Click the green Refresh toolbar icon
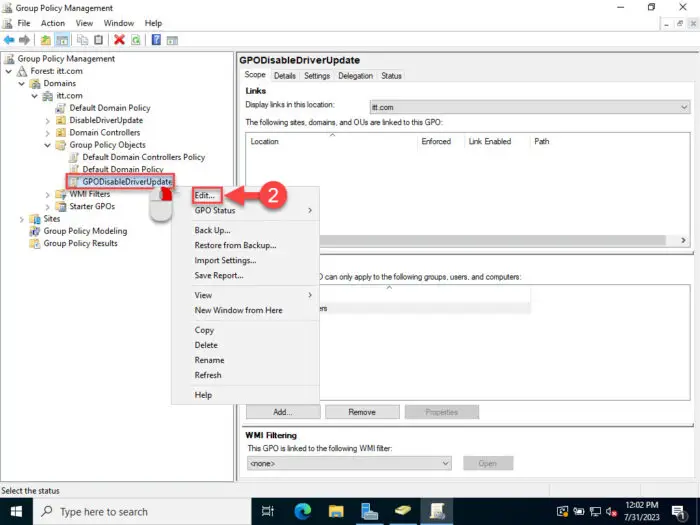 (x=136, y=40)
